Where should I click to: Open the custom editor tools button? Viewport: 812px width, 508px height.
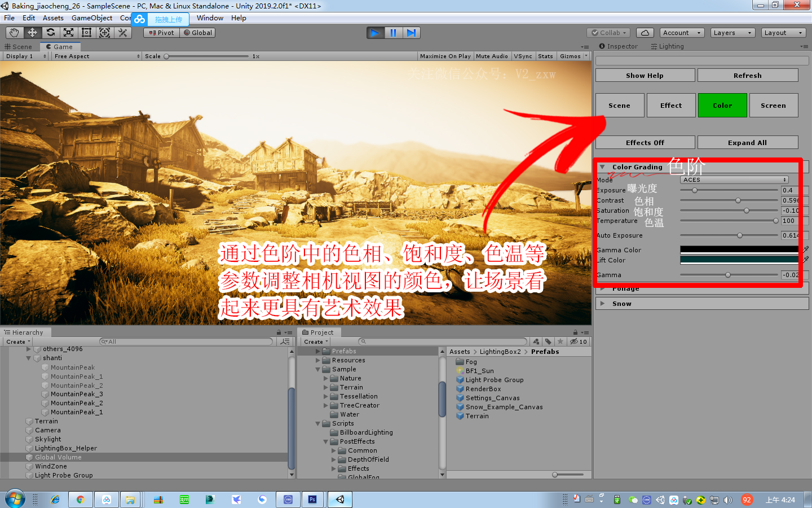(x=122, y=33)
